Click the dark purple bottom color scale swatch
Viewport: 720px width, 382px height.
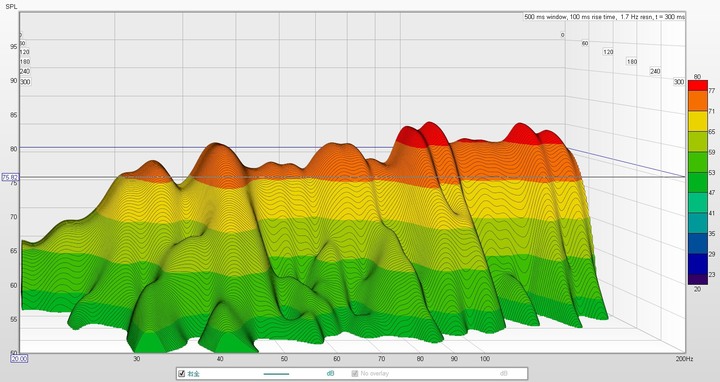[x=698, y=279]
